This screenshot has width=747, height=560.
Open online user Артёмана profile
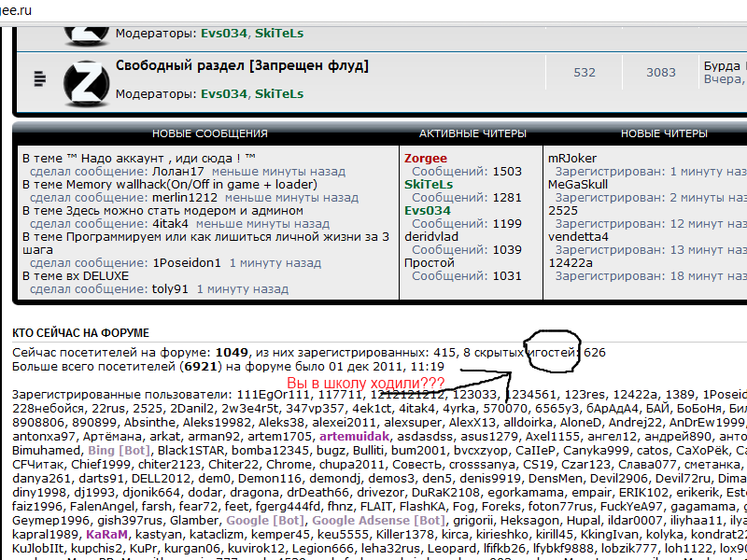tap(112, 437)
